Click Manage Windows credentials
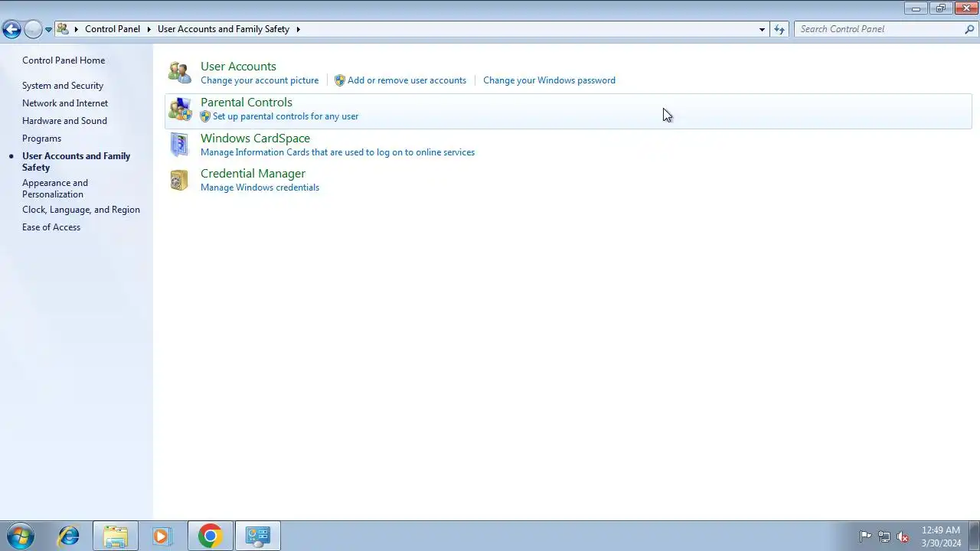The image size is (980, 551). [x=260, y=187]
